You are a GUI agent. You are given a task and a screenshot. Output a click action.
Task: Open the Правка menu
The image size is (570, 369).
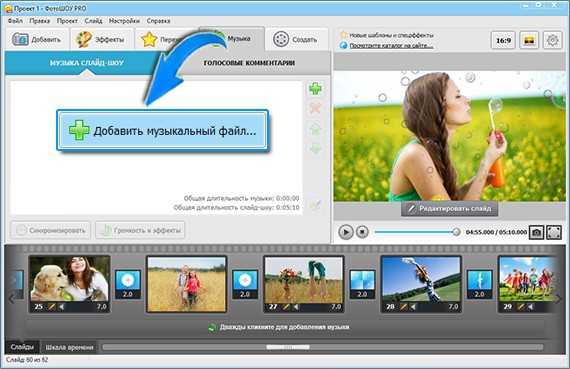[40, 21]
